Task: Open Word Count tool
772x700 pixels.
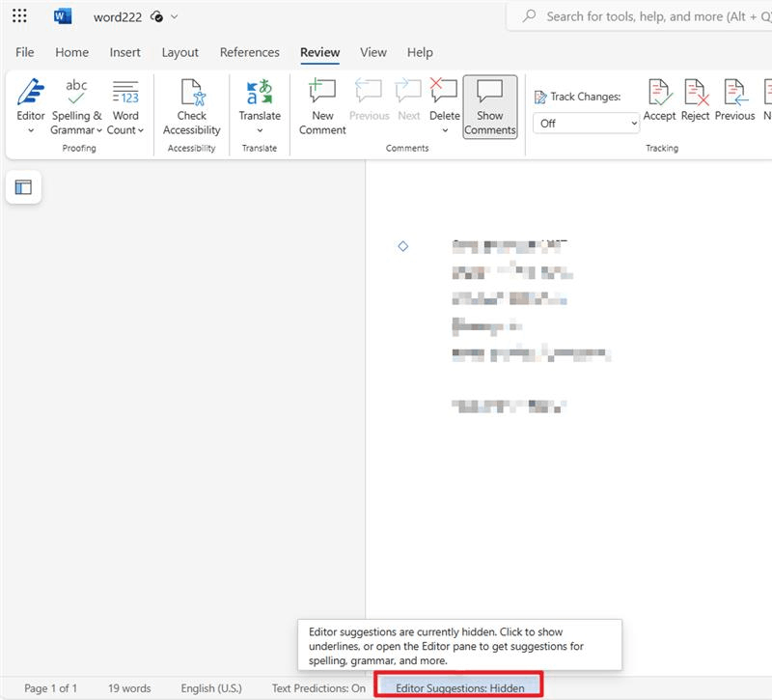Action: pyautogui.click(x=125, y=99)
